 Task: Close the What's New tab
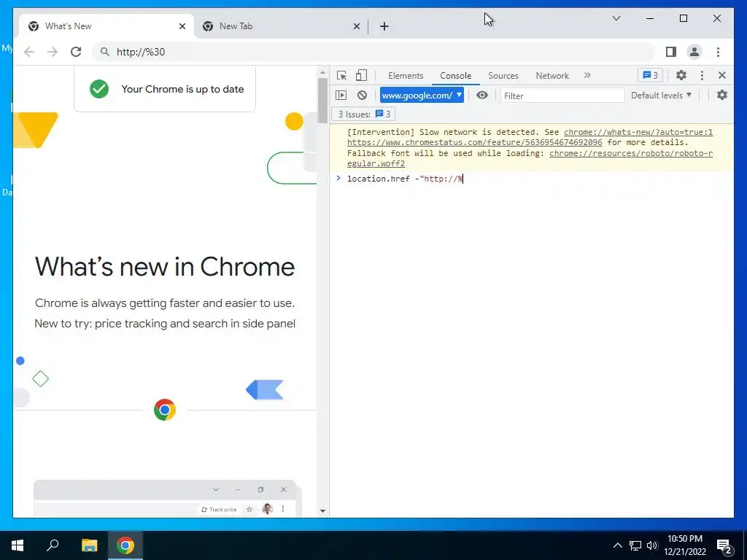point(182,27)
